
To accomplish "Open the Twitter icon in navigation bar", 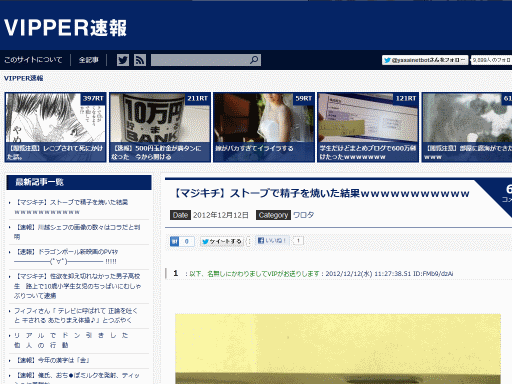I will (123, 60).
